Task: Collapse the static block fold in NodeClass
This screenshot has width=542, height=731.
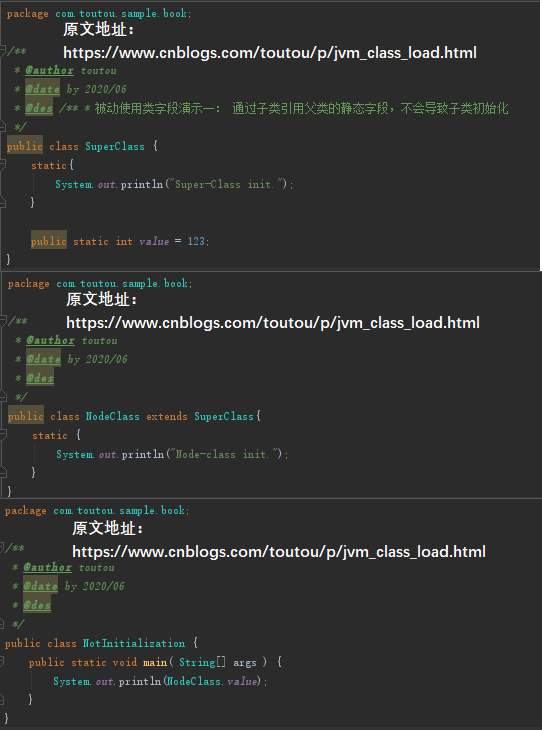Action: pyautogui.click(x=2, y=434)
